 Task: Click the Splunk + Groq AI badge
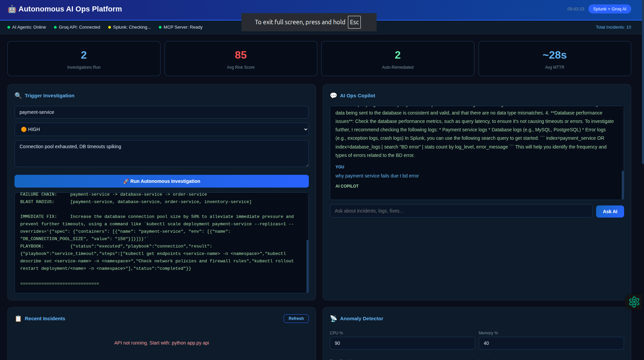(x=610, y=9)
